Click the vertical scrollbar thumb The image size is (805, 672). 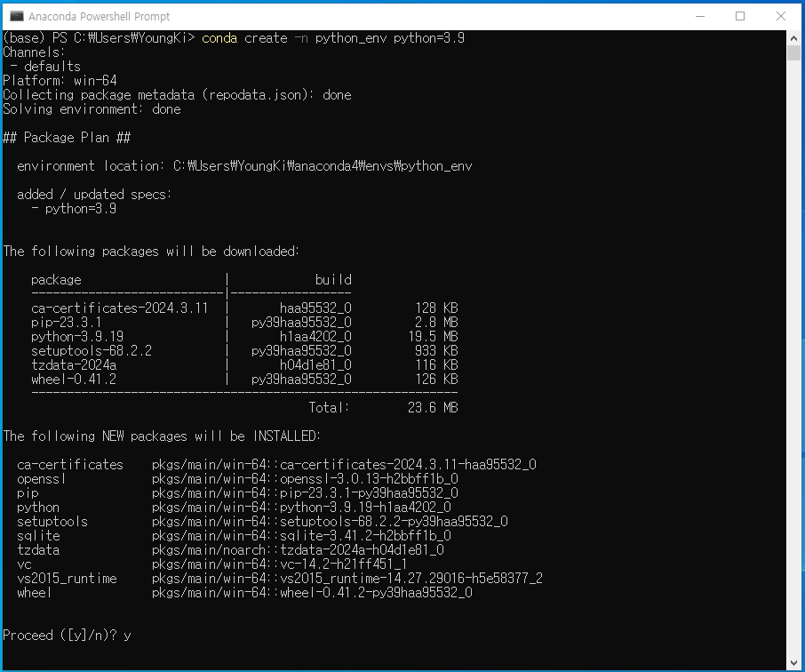point(793,53)
